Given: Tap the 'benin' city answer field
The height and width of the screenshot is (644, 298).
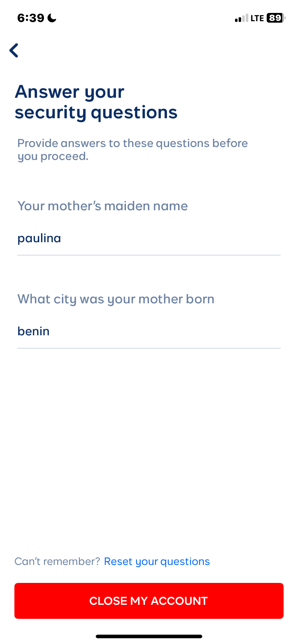Looking at the screenshot, I should coord(149,331).
